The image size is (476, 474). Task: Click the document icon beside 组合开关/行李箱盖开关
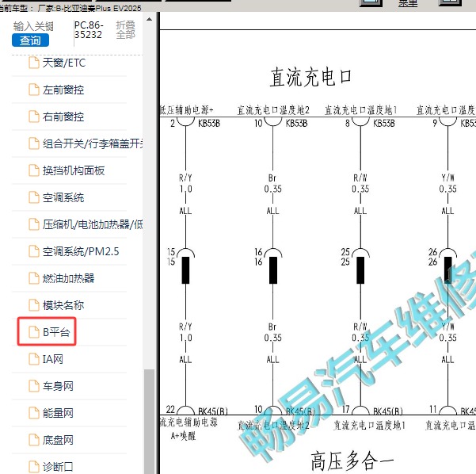[x=34, y=143]
